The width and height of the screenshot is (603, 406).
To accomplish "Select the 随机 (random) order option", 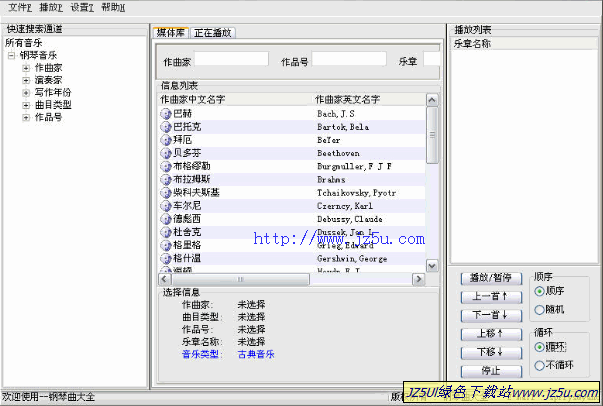I will tap(540, 309).
